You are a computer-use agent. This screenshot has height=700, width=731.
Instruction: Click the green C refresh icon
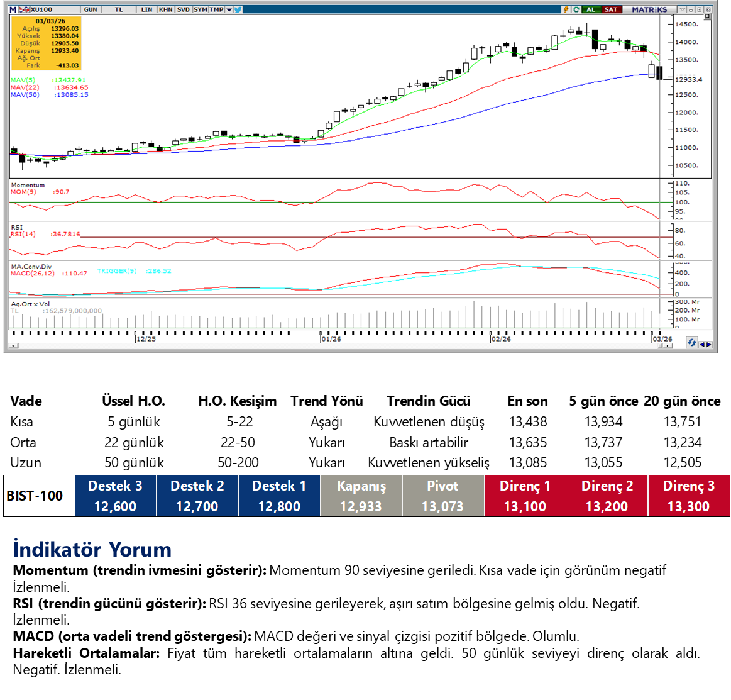pyautogui.click(x=576, y=9)
